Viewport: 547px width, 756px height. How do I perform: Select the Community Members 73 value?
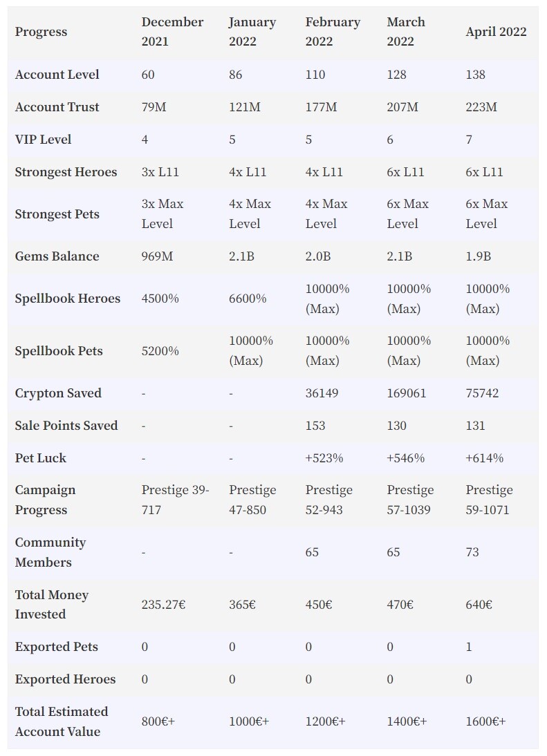472,552
